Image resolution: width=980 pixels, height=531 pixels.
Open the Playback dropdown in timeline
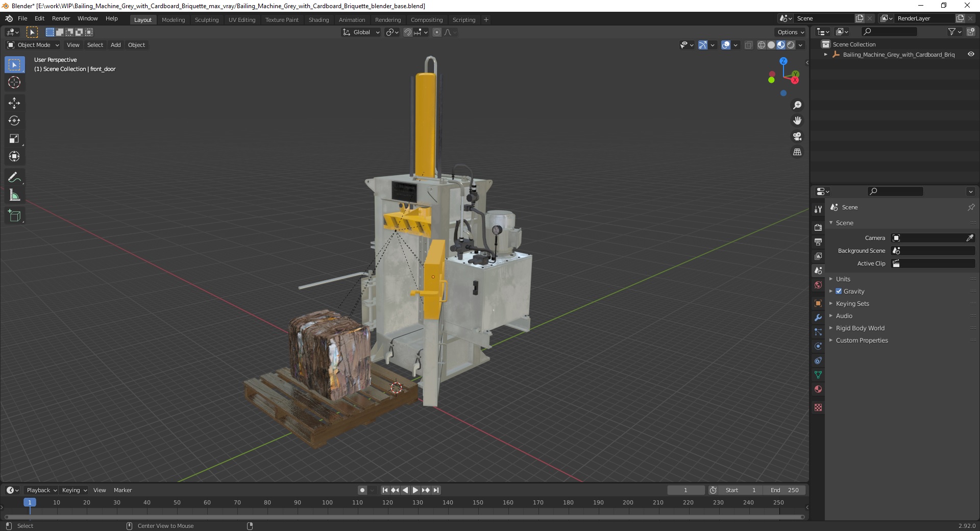(x=41, y=490)
